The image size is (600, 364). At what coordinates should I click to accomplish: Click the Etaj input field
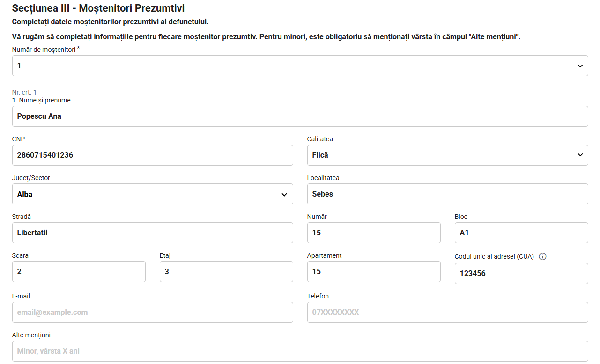pyautogui.click(x=226, y=271)
